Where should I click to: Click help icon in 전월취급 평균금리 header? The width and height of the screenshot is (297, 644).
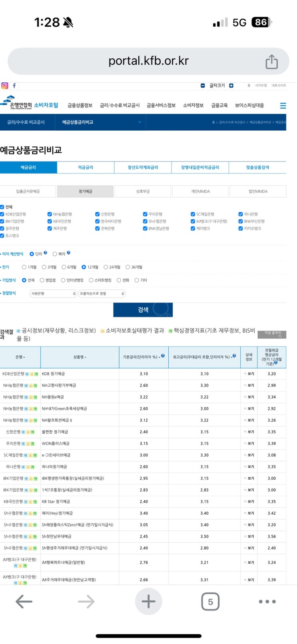[275, 363]
